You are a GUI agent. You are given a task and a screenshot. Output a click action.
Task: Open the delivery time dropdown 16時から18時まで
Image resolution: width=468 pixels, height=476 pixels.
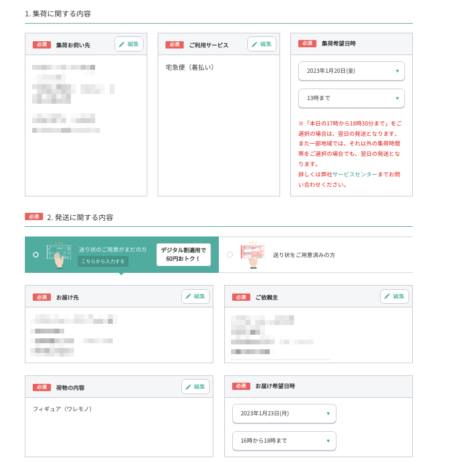284,441
